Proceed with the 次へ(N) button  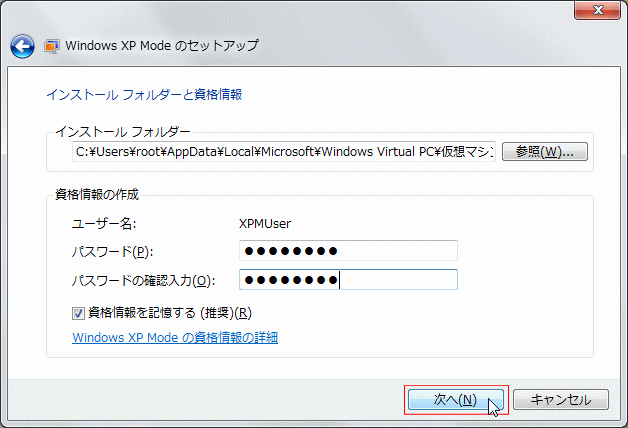tap(456, 400)
